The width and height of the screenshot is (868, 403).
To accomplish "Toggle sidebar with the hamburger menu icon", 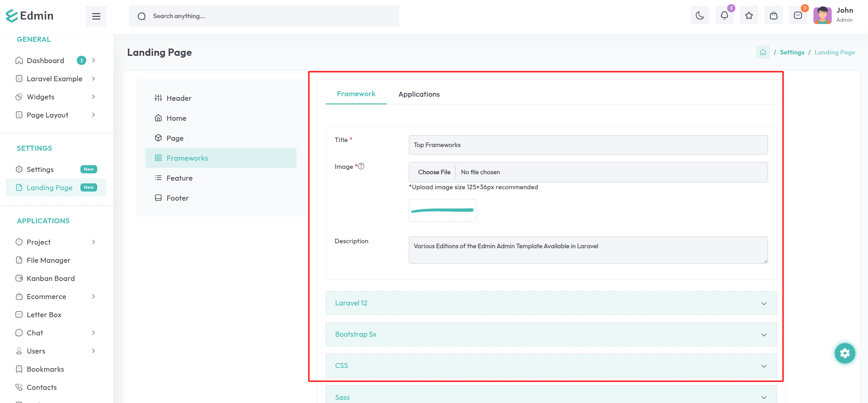I will pos(96,16).
